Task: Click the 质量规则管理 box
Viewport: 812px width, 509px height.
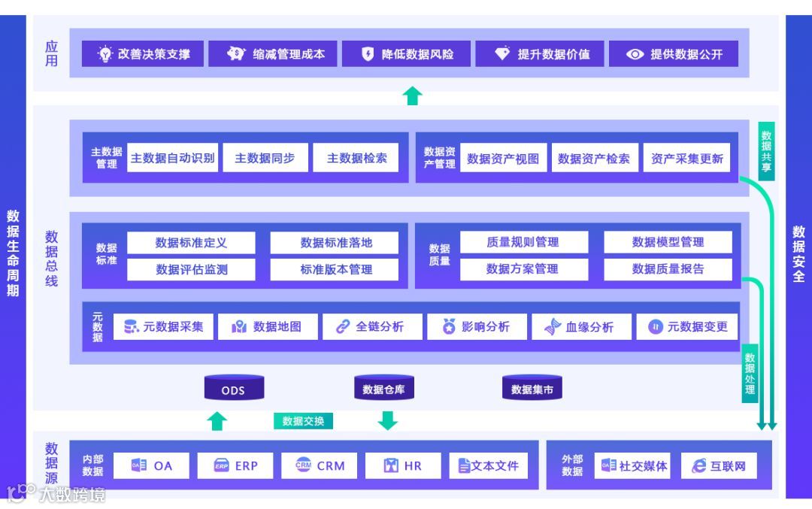Action: (x=524, y=242)
